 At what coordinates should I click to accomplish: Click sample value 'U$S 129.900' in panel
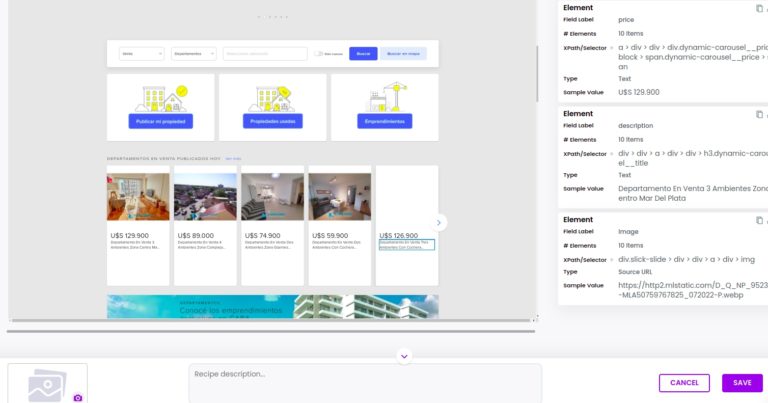[639, 92]
